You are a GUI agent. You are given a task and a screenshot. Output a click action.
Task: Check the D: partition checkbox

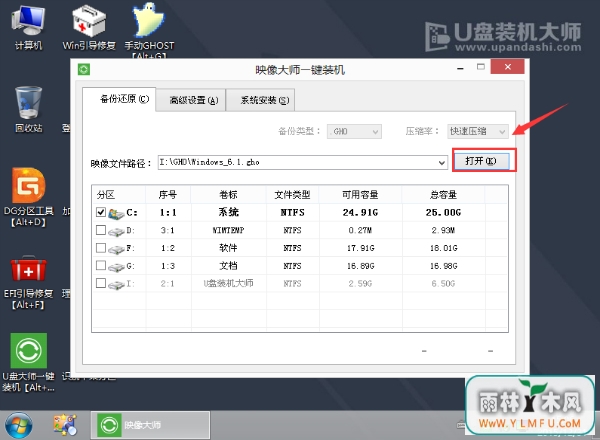click(101, 230)
